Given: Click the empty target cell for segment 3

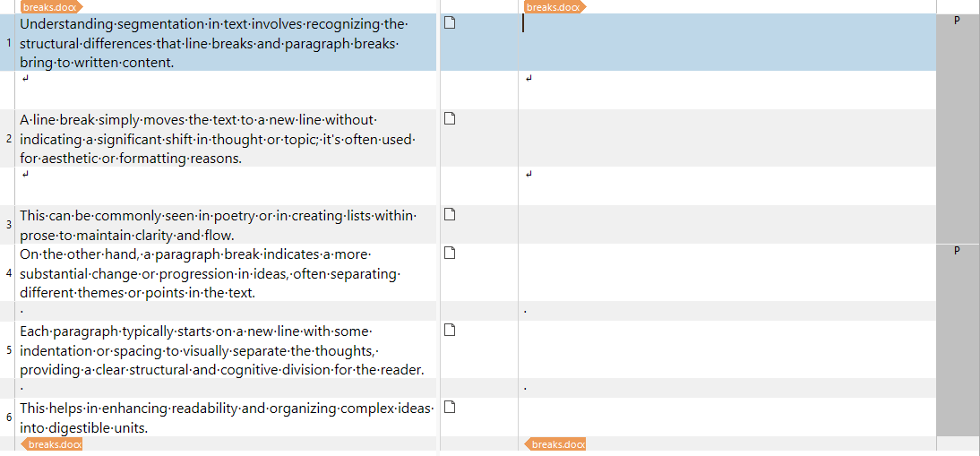Looking at the screenshot, I should point(727,225).
